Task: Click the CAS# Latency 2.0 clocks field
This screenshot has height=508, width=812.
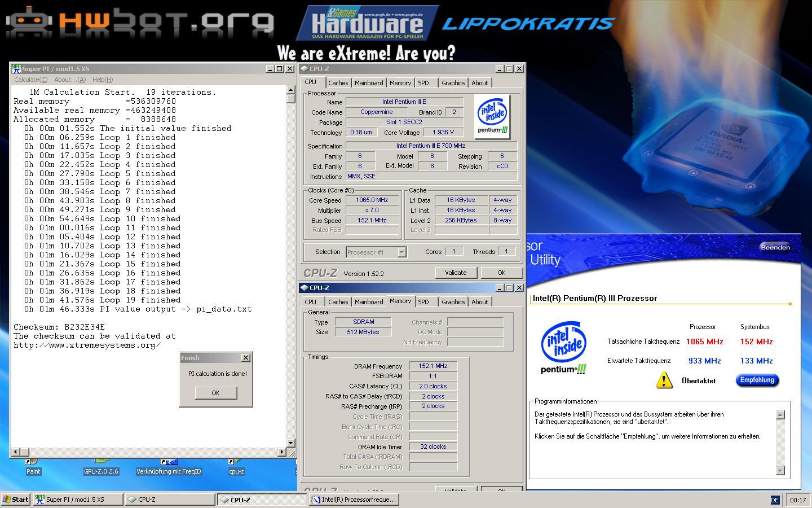Action: click(x=433, y=387)
